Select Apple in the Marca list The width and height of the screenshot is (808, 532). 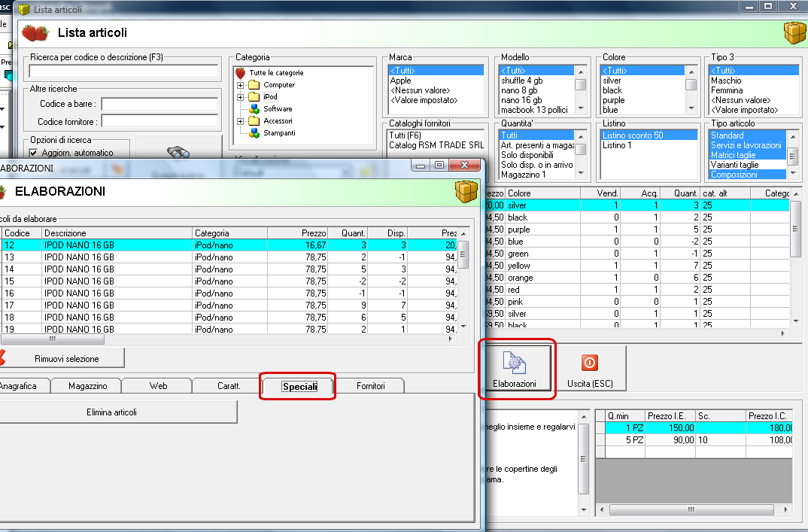pos(436,81)
